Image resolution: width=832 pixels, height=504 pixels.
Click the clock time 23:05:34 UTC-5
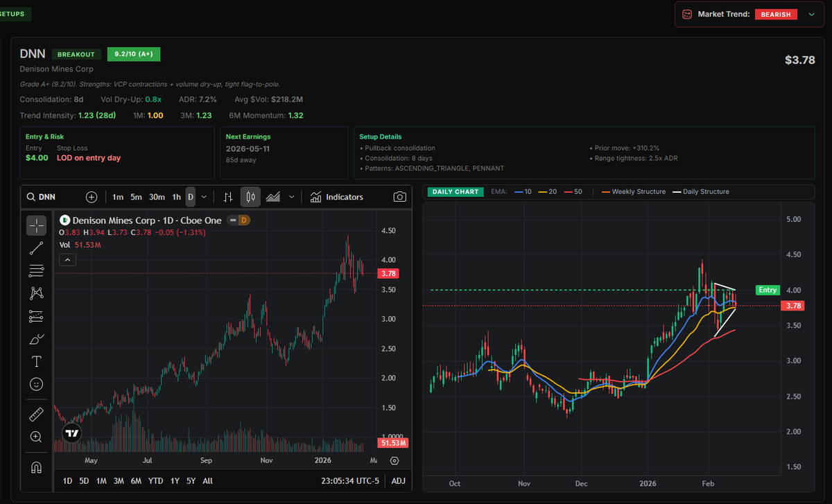coord(350,480)
